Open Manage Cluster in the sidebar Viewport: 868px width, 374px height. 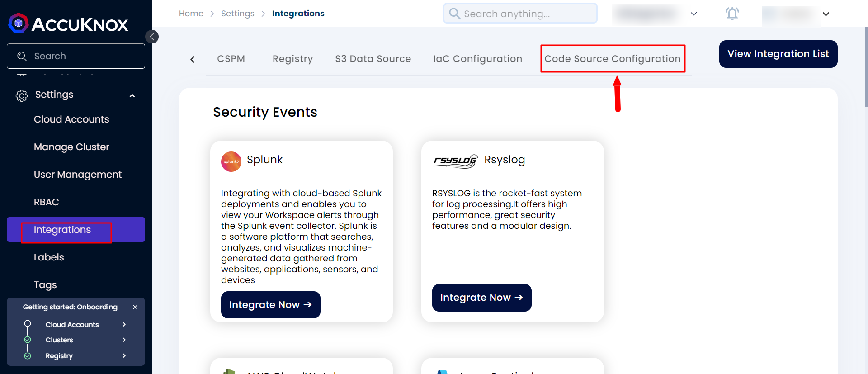click(71, 147)
